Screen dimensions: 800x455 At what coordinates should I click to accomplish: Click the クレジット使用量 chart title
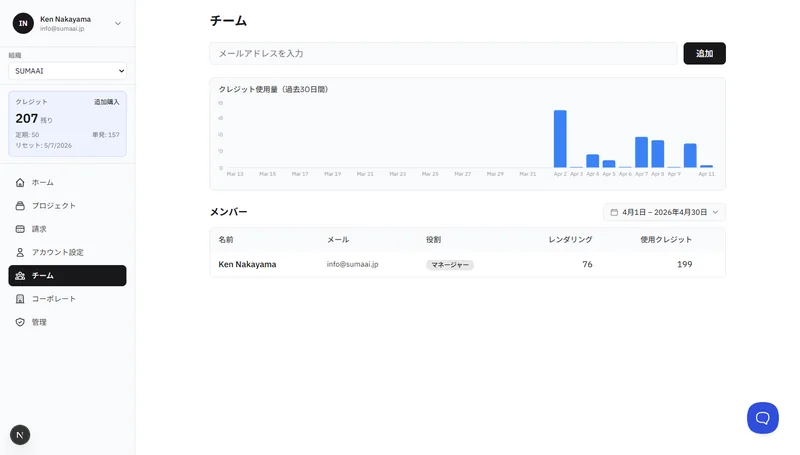[x=273, y=89]
